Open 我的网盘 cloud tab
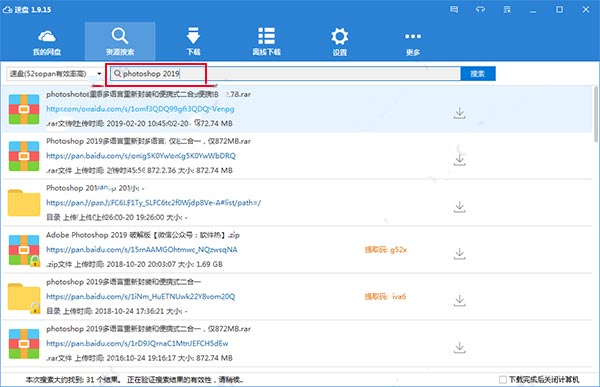The height and width of the screenshot is (387, 600). pos(47,41)
